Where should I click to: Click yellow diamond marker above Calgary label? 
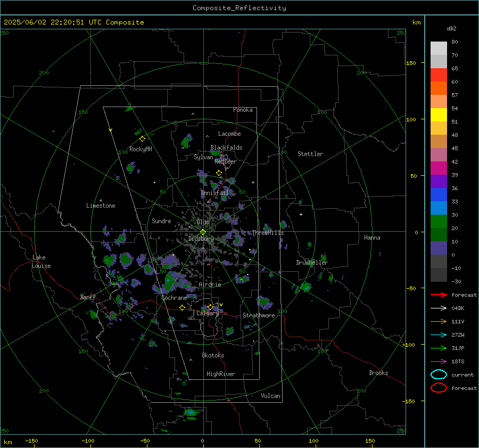tap(210, 307)
